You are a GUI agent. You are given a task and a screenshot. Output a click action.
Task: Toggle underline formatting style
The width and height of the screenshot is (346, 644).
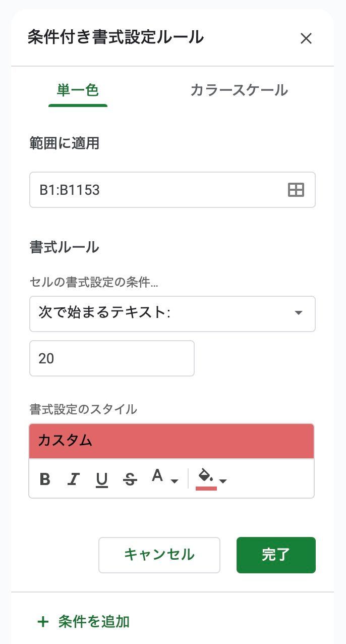(x=102, y=479)
